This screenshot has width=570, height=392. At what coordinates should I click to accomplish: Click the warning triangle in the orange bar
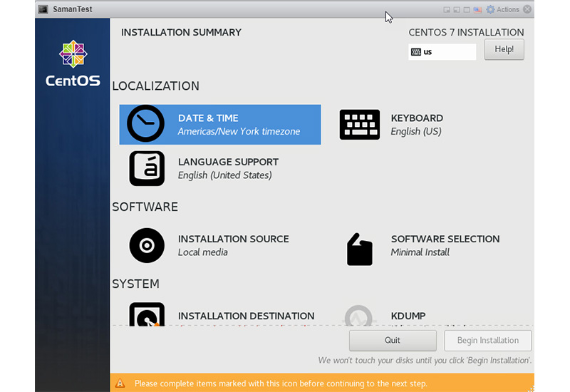(x=120, y=383)
